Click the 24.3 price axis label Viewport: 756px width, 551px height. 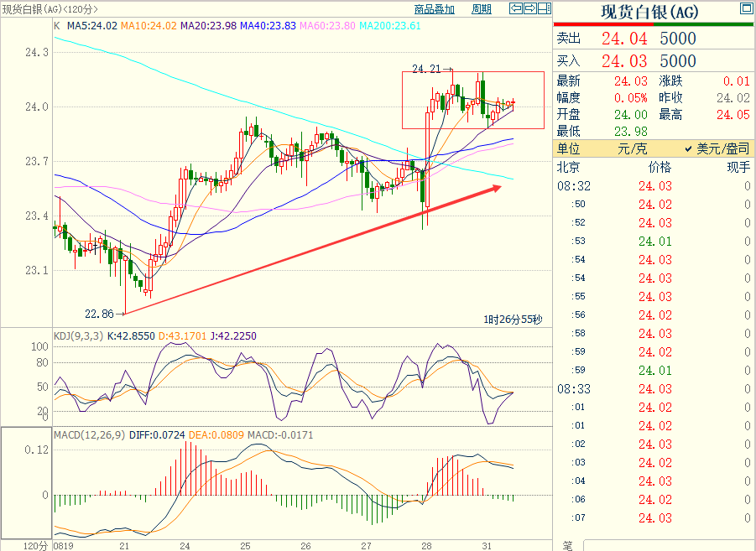pos(37,52)
